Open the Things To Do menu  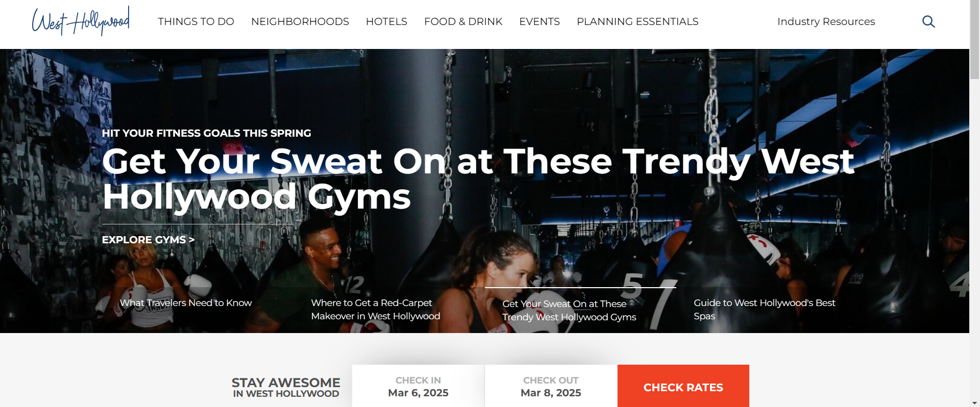[196, 21]
